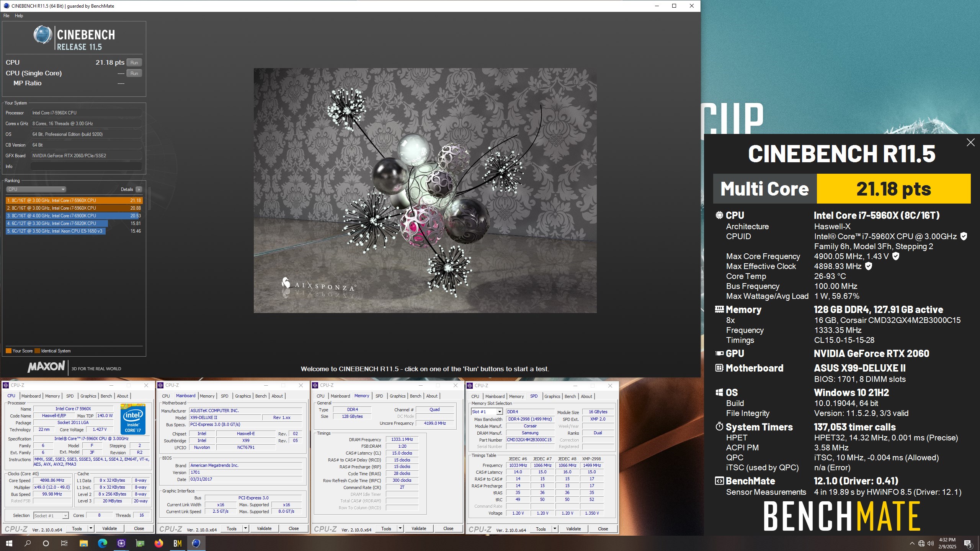Click the Cinebench title bar app icon

tap(6, 6)
